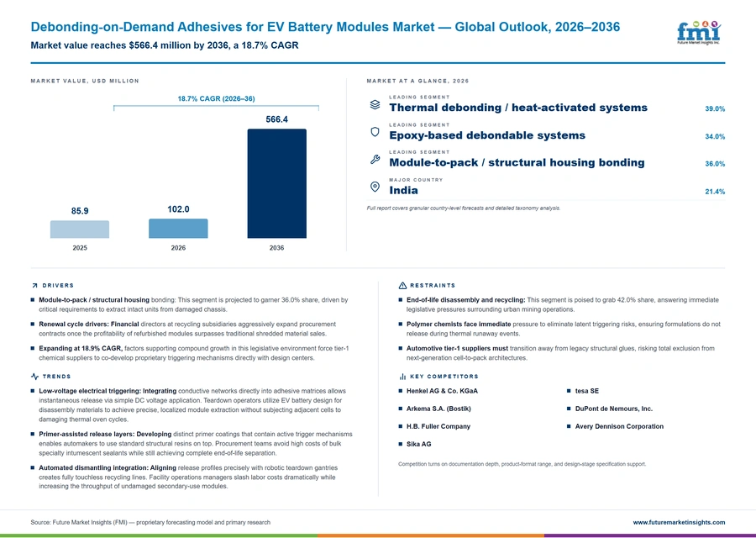Click the warning triangle icon next to RESTRAINTS
Image resolution: width=756 pixels, height=538 pixels.
pos(402,286)
